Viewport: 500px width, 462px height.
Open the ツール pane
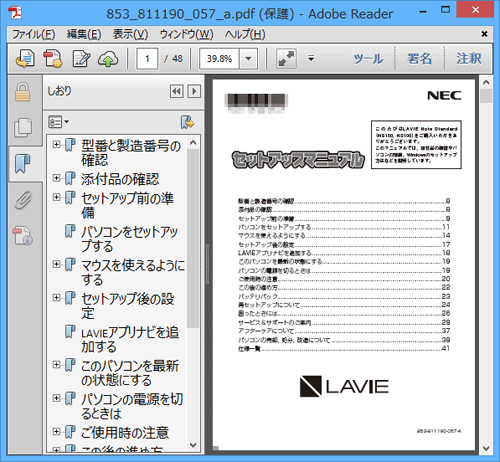[368, 59]
